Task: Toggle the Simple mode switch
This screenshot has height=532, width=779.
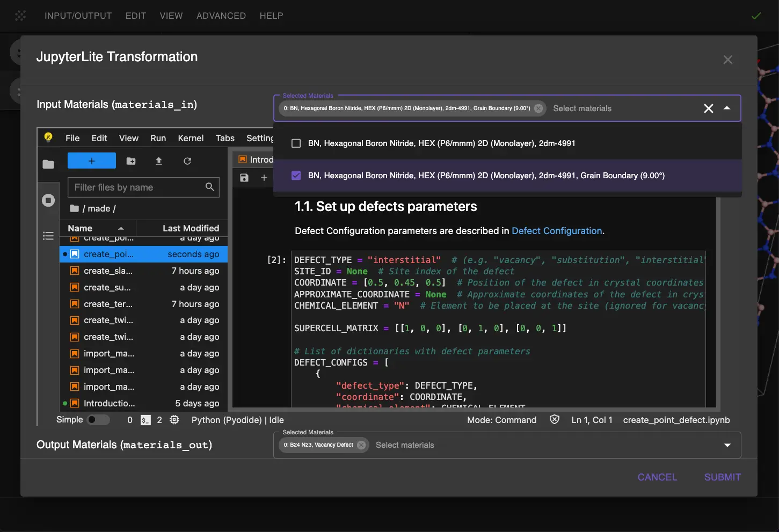Action: pyautogui.click(x=98, y=420)
